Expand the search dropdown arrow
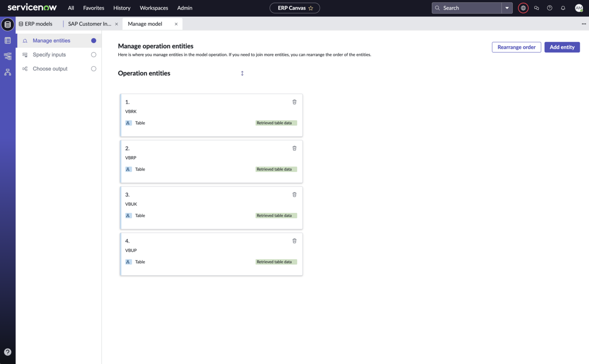Image resolution: width=589 pixels, height=364 pixels. pos(507,8)
